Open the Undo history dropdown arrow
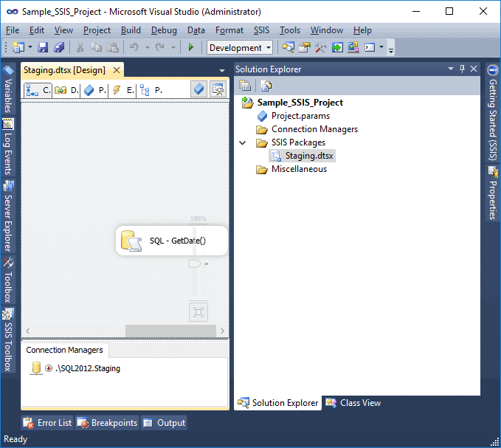Image resolution: width=501 pixels, height=448 pixels. click(148, 48)
